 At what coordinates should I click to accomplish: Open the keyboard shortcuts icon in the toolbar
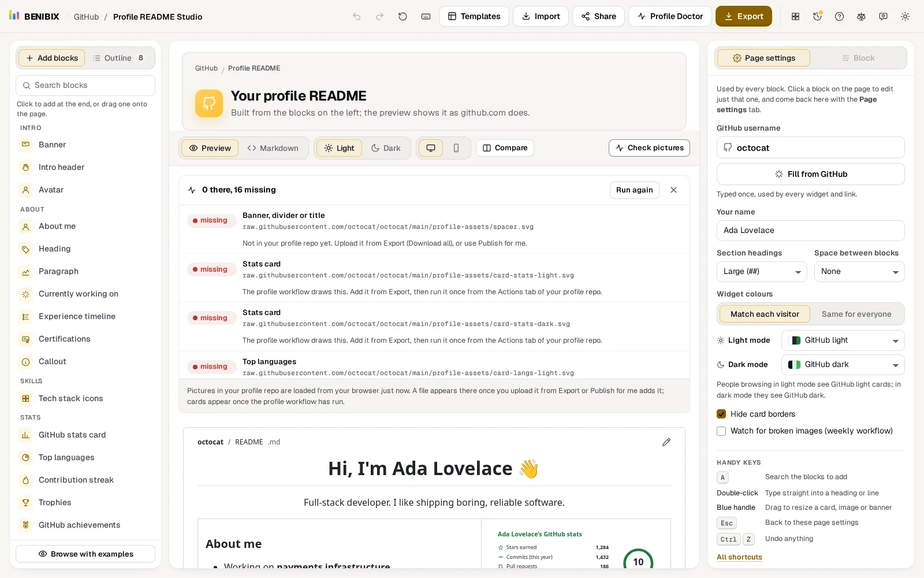click(x=426, y=17)
